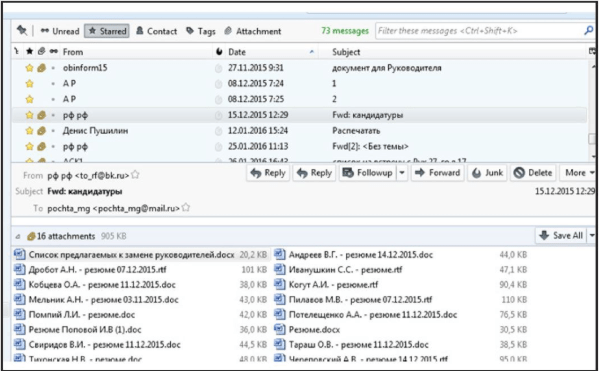
Task: Expand the More actions menu
Action: [x=578, y=173]
